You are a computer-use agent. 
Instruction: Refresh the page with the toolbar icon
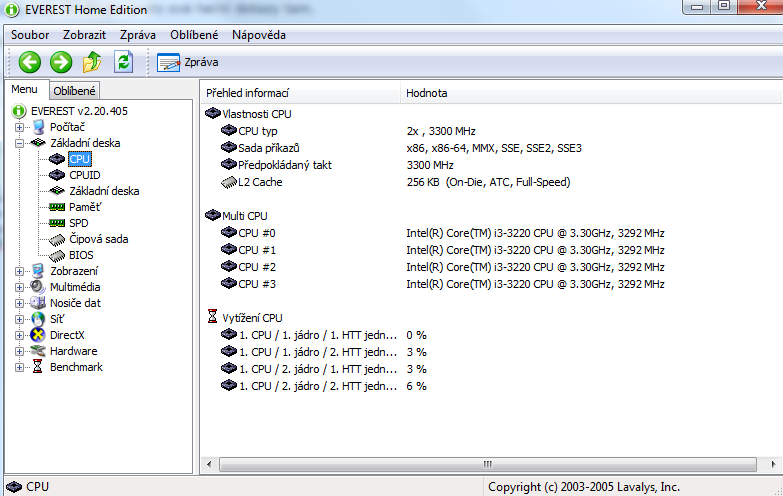click(123, 62)
